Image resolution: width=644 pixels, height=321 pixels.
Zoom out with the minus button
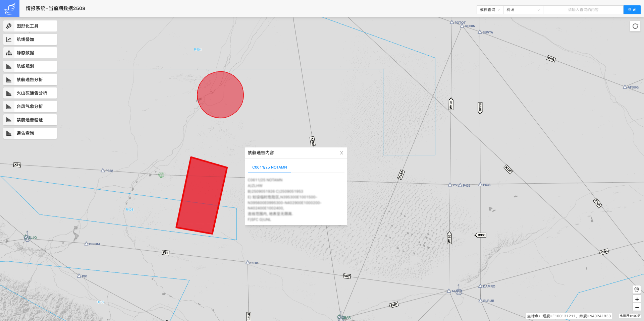pos(637,307)
